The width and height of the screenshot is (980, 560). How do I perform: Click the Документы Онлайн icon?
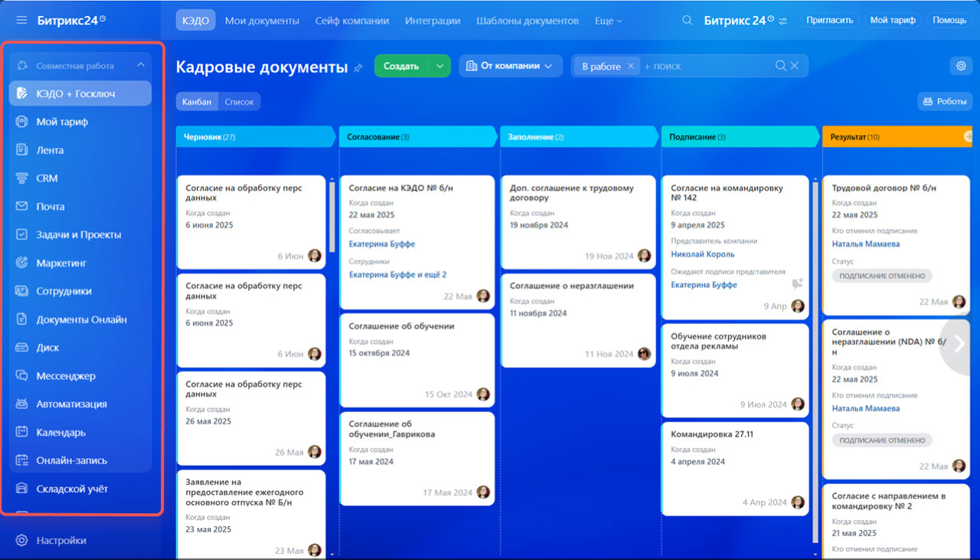click(22, 319)
